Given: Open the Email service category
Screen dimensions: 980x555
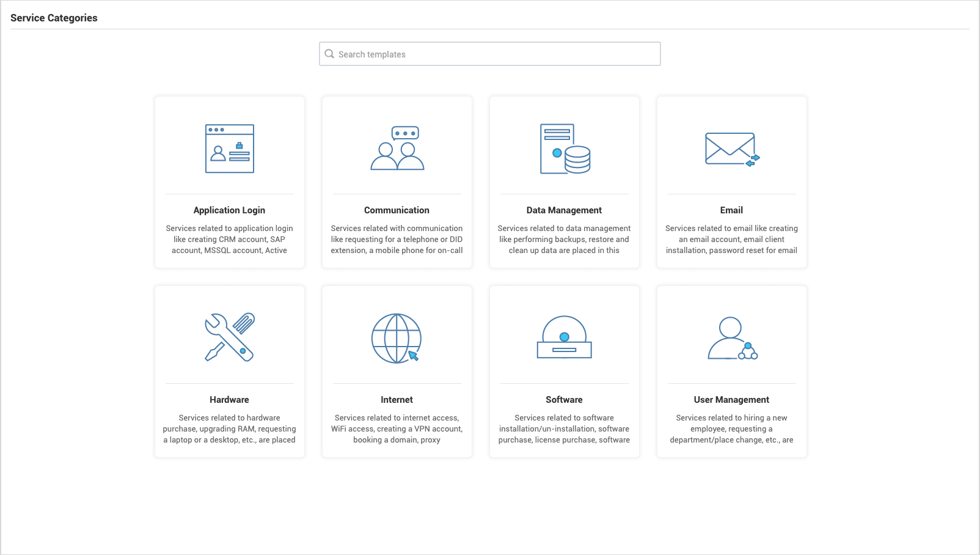Looking at the screenshot, I should pos(731,182).
